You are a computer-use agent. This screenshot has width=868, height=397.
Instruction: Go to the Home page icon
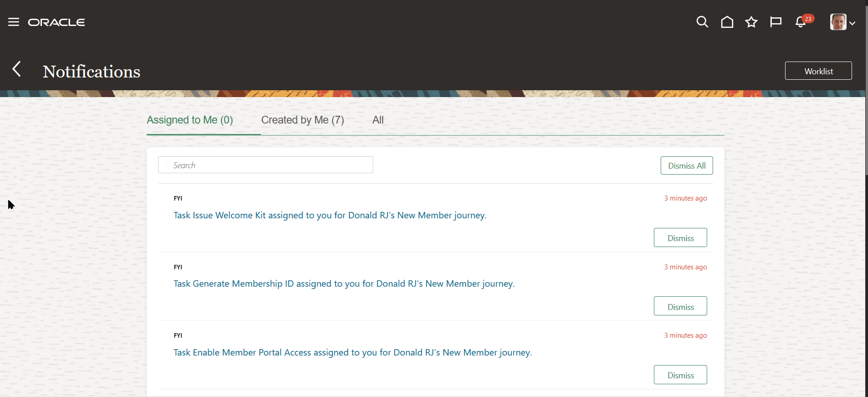[727, 22]
